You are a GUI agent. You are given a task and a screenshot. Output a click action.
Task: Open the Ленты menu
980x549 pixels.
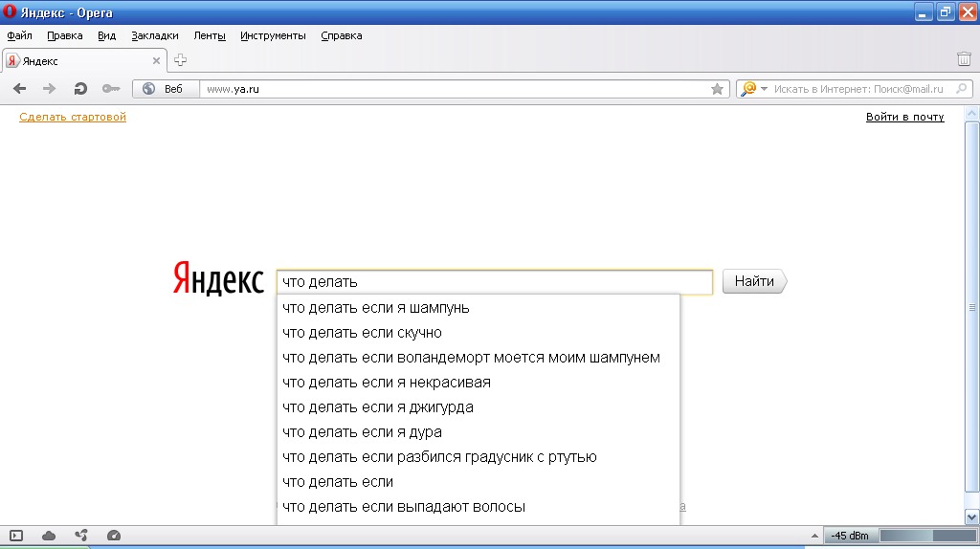pos(210,35)
